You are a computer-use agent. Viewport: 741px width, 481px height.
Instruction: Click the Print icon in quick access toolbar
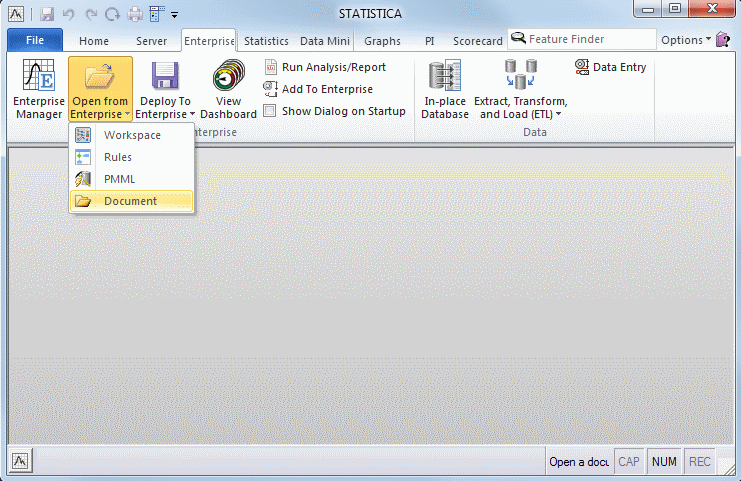[135, 15]
